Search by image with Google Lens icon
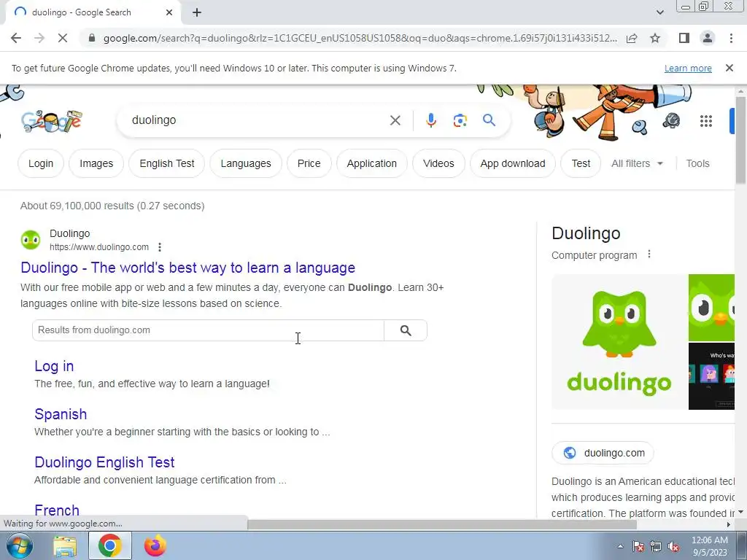 (460, 120)
